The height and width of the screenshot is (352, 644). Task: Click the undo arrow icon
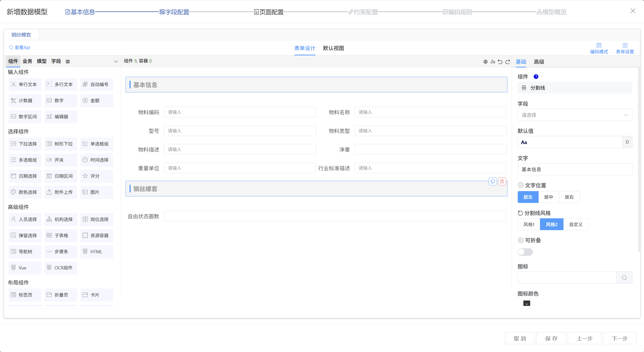coord(500,62)
